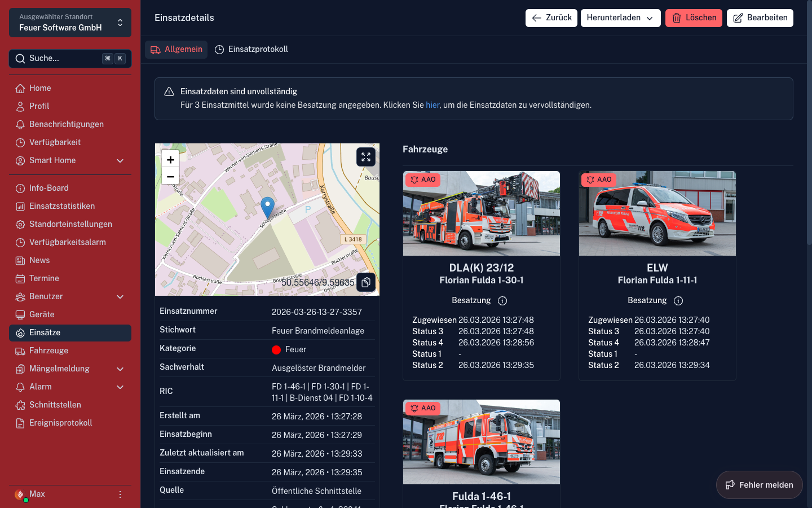Open the Standort selector Feuer Software GmbH

tap(70, 23)
